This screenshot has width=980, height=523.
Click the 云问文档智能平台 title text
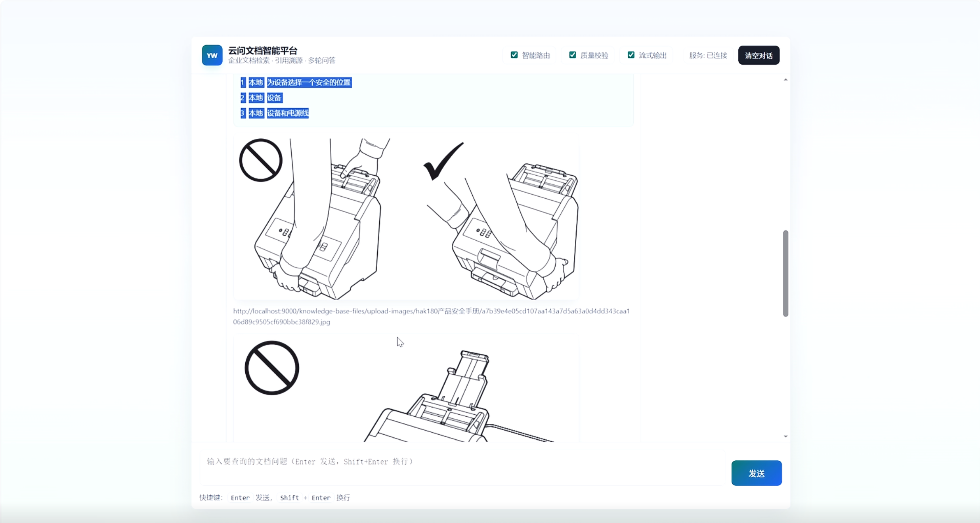coord(263,50)
